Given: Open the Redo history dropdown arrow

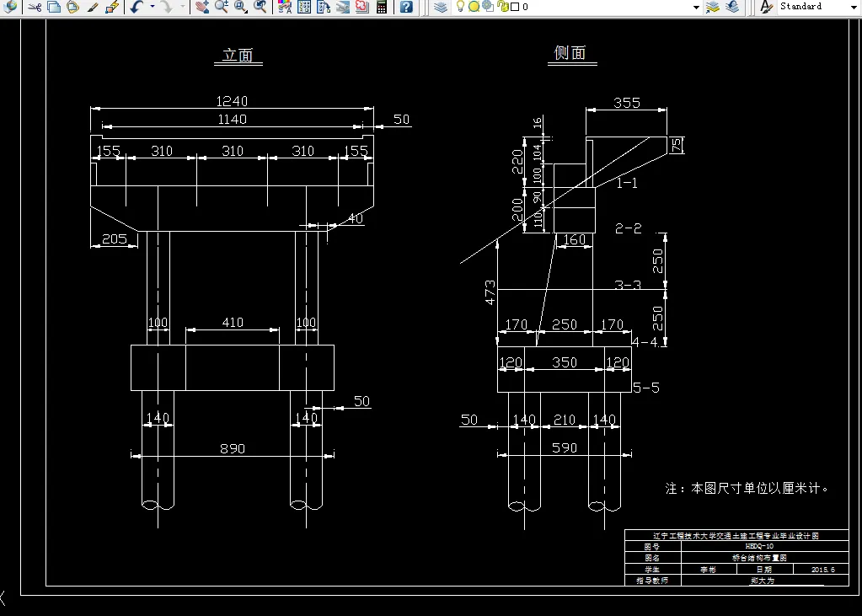Looking at the screenshot, I should tap(182, 7).
